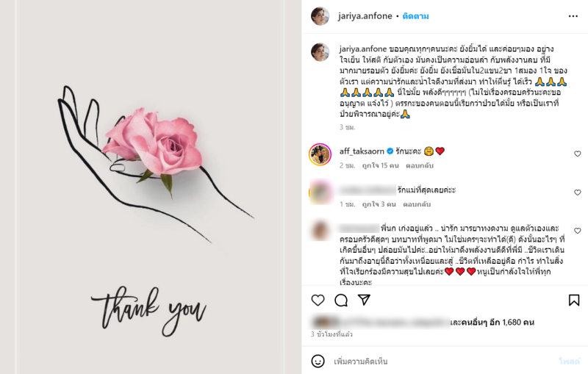Open the three-dot more options menu
588x374 pixels.
[573, 16]
